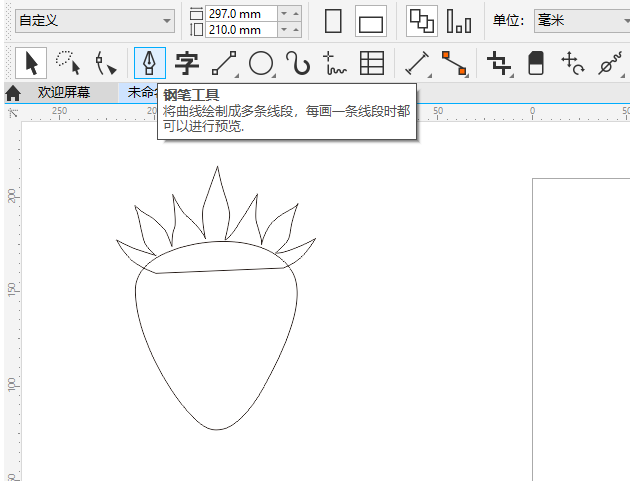Viewport: 630px width, 481px height.
Task: Select the Pick tool arrow
Action: tap(31, 63)
